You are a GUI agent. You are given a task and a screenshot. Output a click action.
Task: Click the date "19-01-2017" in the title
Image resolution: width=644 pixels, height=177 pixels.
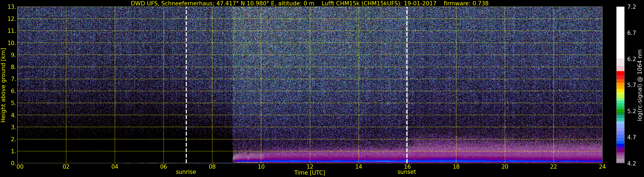pos(420,3)
